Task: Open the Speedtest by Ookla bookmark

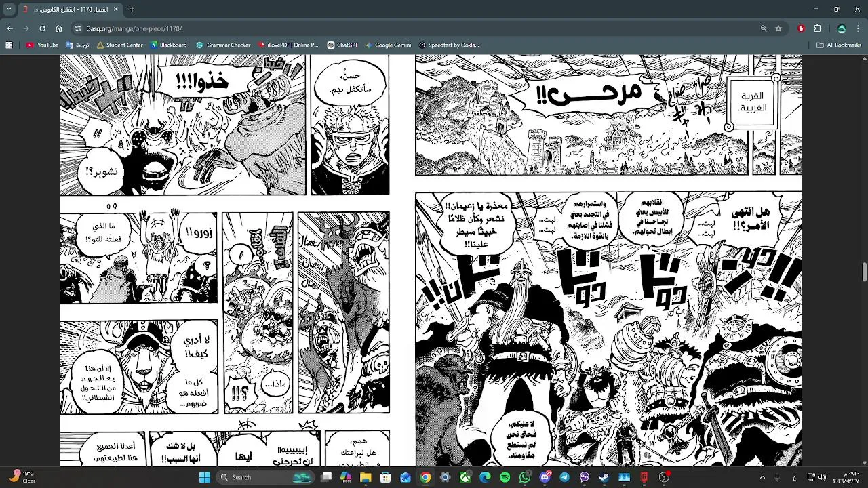Action: pos(449,45)
